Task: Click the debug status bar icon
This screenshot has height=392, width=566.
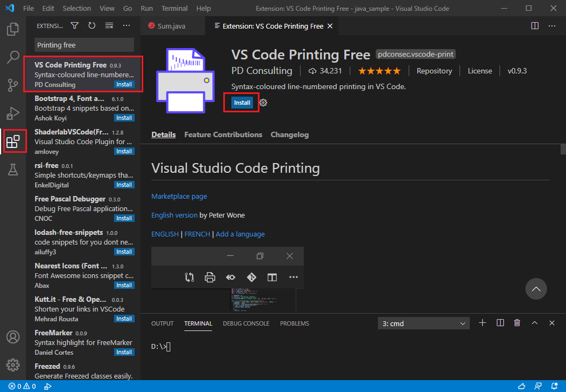Action: coord(47,386)
